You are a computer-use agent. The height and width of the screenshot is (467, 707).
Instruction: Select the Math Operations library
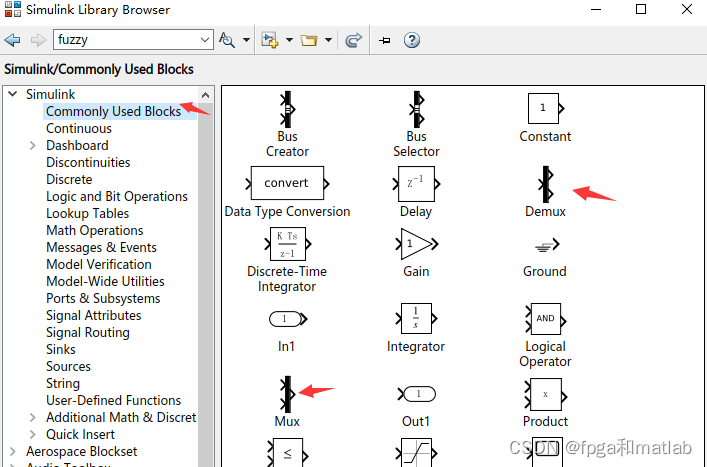95,230
